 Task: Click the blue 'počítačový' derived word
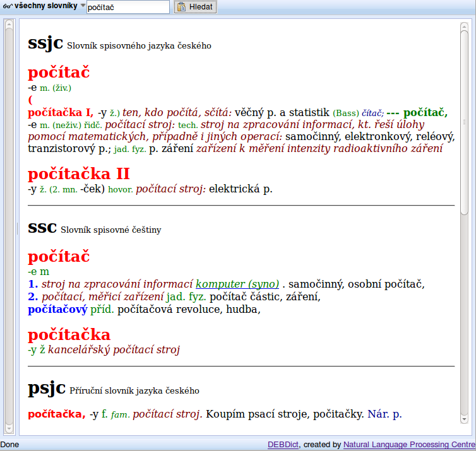pos(57,310)
